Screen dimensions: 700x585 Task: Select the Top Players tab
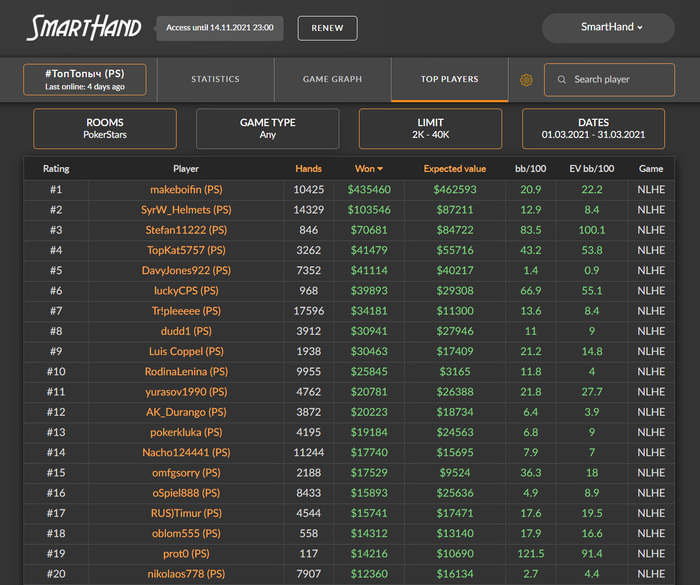point(450,79)
